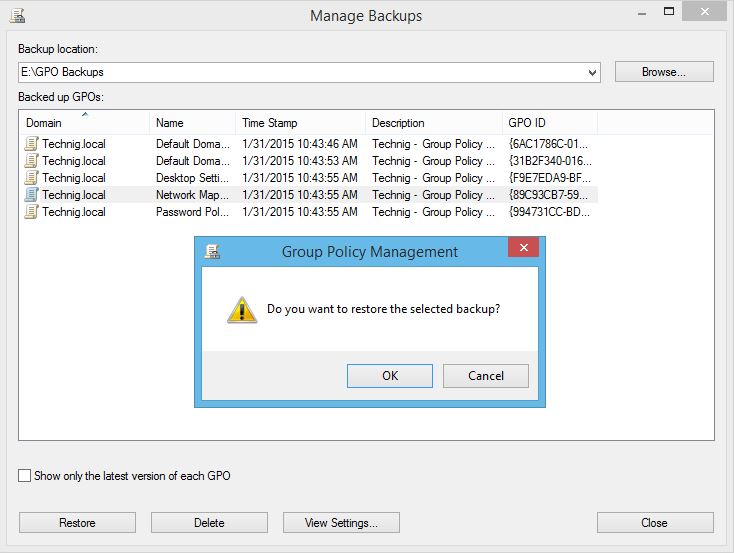
Task: Click Technig.local in the Desktop Setti... row
Action: tap(74, 178)
